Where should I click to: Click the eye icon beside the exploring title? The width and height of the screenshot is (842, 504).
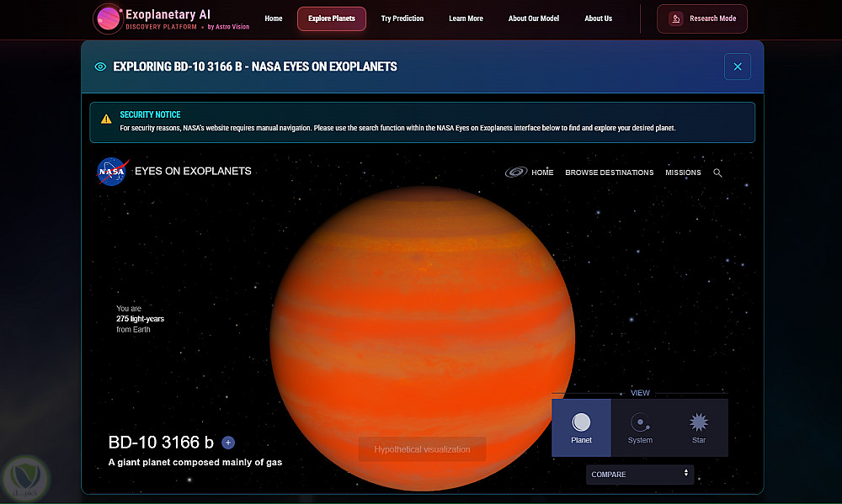pyautogui.click(x=100, y=66)
